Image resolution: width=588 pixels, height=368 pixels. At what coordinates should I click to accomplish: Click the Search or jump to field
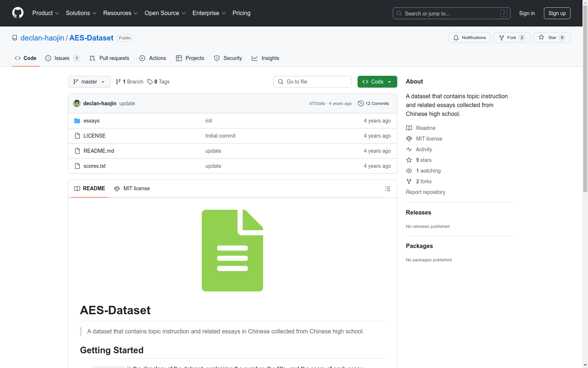click(x=452, y=13)
